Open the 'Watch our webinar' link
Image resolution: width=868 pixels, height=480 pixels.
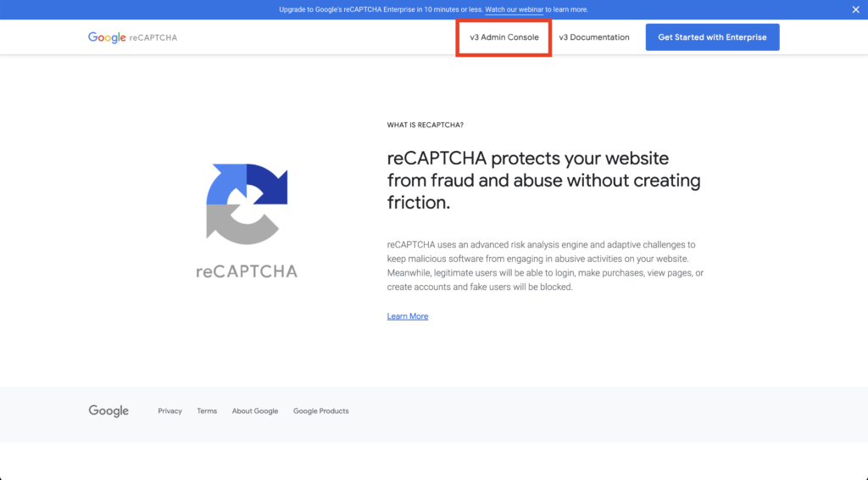point(514,9)
